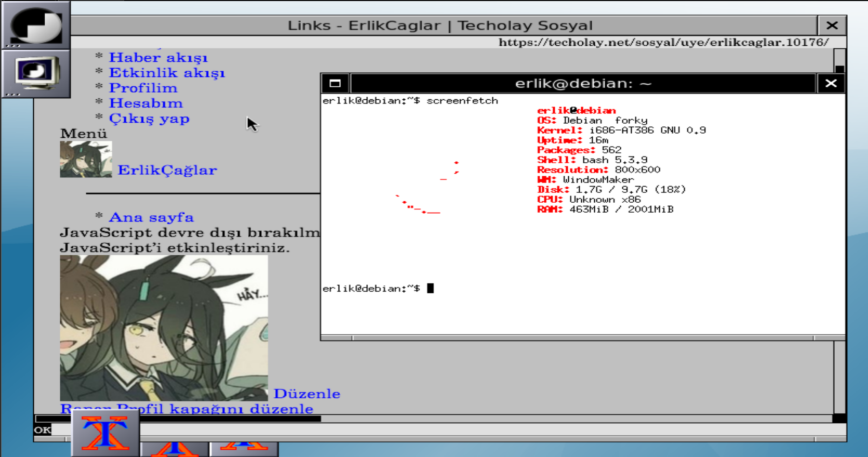Click the terminal prompt line with cursor
Screen dimensions: 868x457
tap(378, 289)
